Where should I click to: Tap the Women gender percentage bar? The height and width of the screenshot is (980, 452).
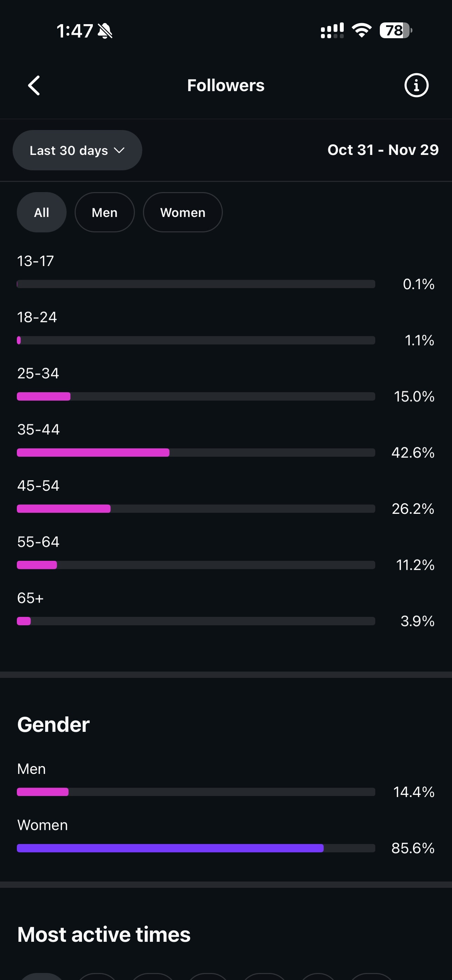point(196,848)
